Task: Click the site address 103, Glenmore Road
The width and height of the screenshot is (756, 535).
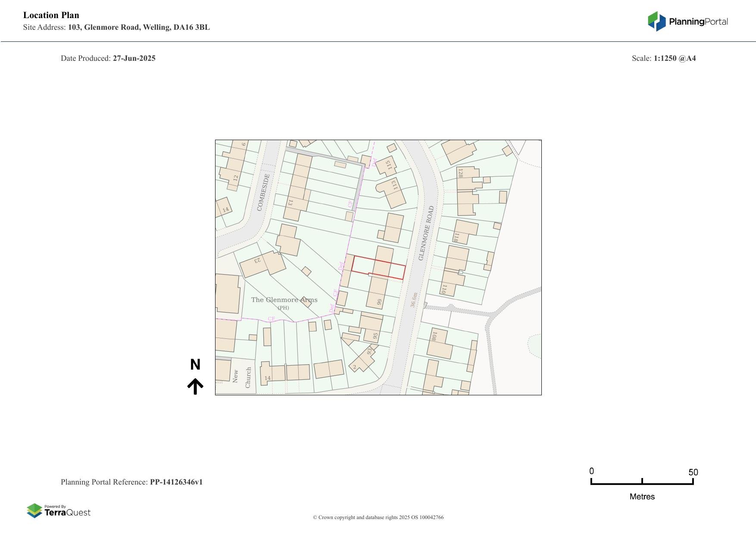Action: tap(139, 27)
